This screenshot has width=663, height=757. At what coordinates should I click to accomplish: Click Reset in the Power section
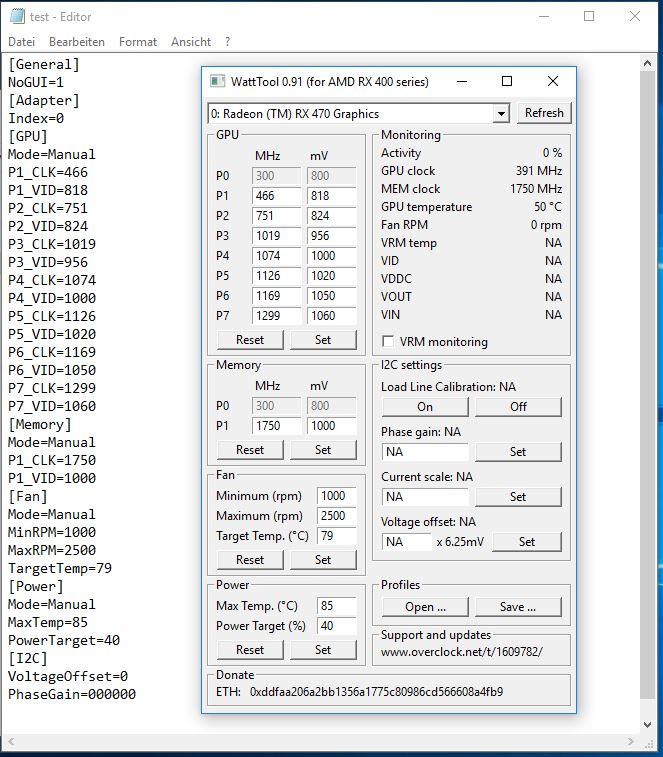tap(250, 650)
